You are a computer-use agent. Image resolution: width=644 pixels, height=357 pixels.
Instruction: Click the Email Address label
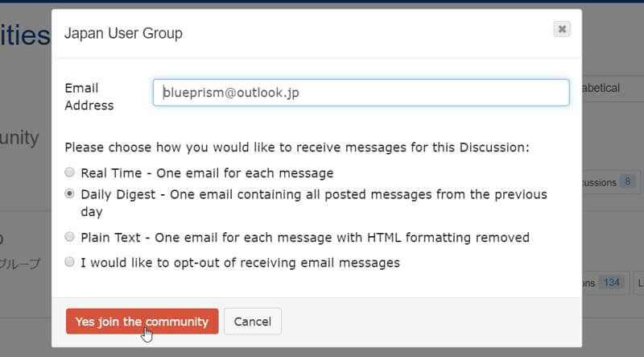tap(89, 97)
